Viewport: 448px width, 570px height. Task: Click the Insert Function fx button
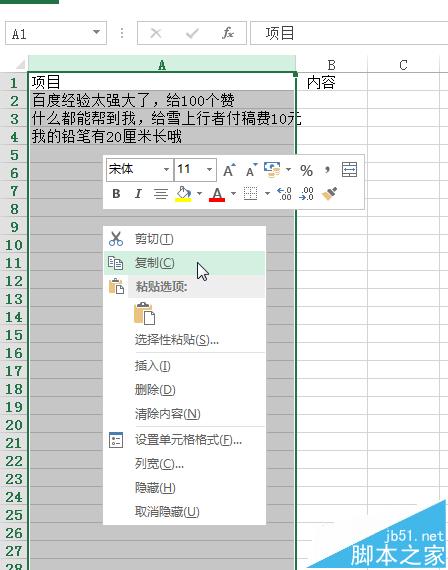point(228,33)
